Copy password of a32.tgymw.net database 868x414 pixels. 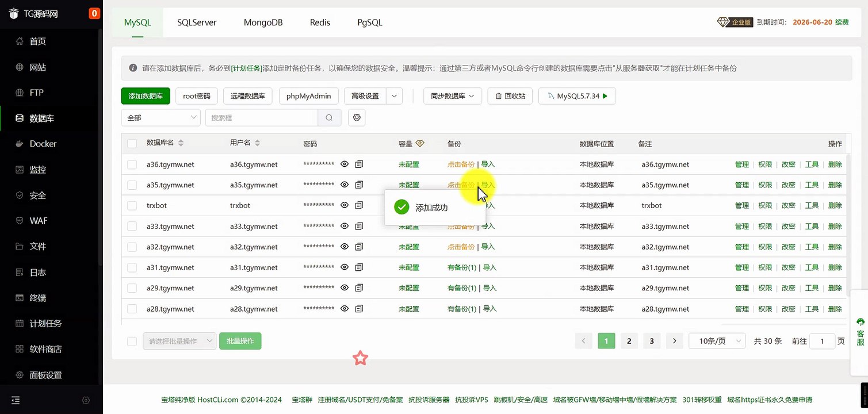359,247
